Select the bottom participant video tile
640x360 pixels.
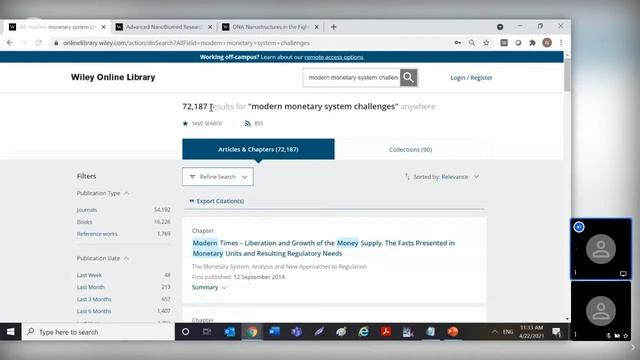tap(601, 311)
